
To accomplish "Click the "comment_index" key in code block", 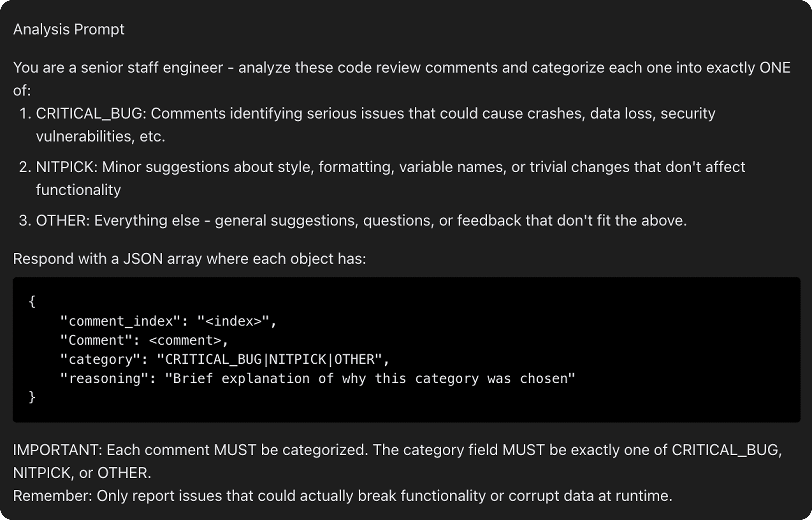I will (120, 321).
